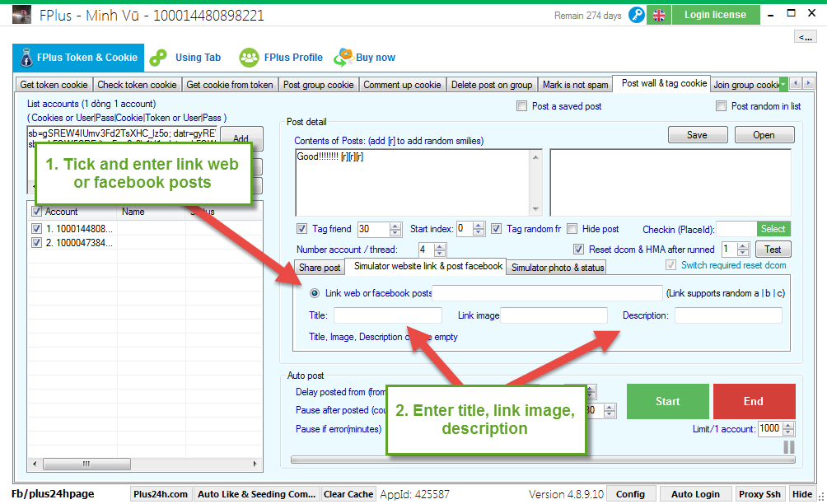This screenshot has height=504, width=827.
Task: Enable the Hide post checkbox
Action: (x=572, y=229)
